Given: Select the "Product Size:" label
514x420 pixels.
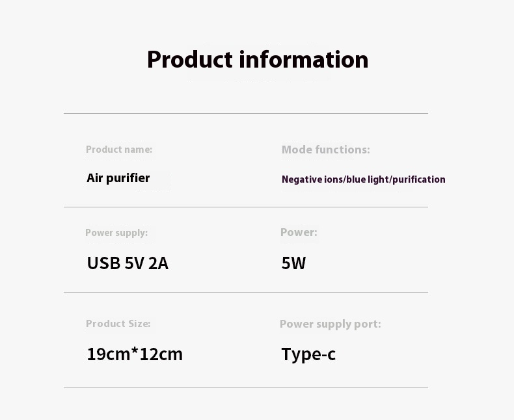Looking at the screenshot, I should point(118,324).
